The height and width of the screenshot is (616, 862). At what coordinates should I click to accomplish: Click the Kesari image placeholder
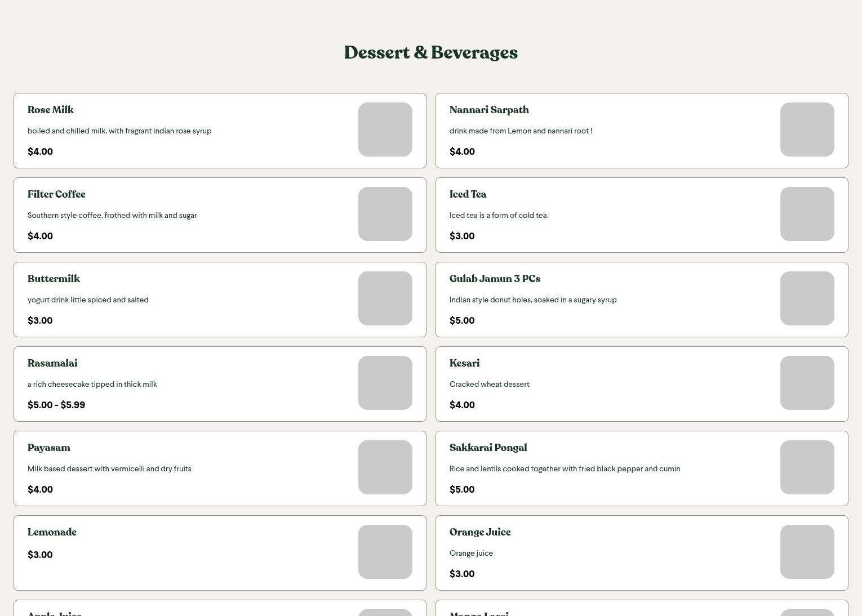(x=807, y=383)
